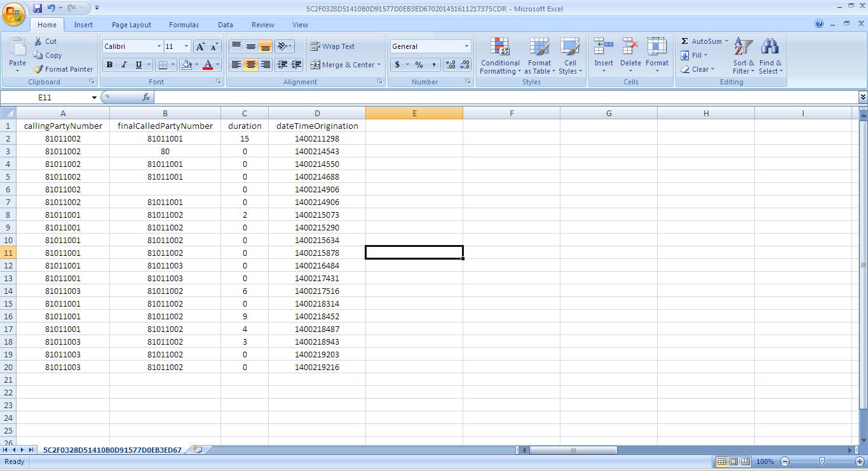Open Merge & Center dropdown arrow

coord(379,65)
